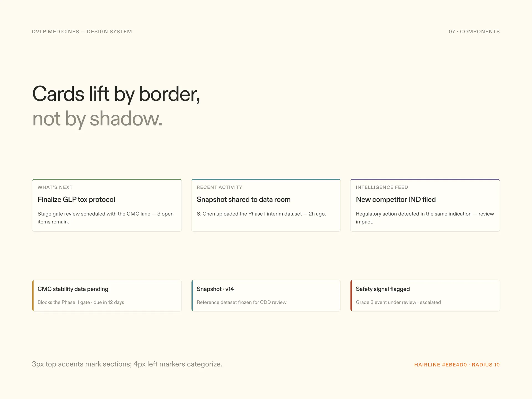The height and width of the screenshot is (399, 532).
Task: Click the regulatory action detected description
Action: coord(425,218)
